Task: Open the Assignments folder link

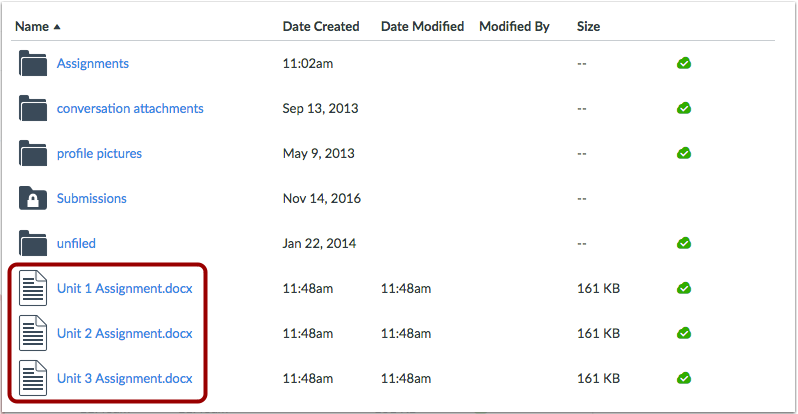Action: [x=93, y=64]
